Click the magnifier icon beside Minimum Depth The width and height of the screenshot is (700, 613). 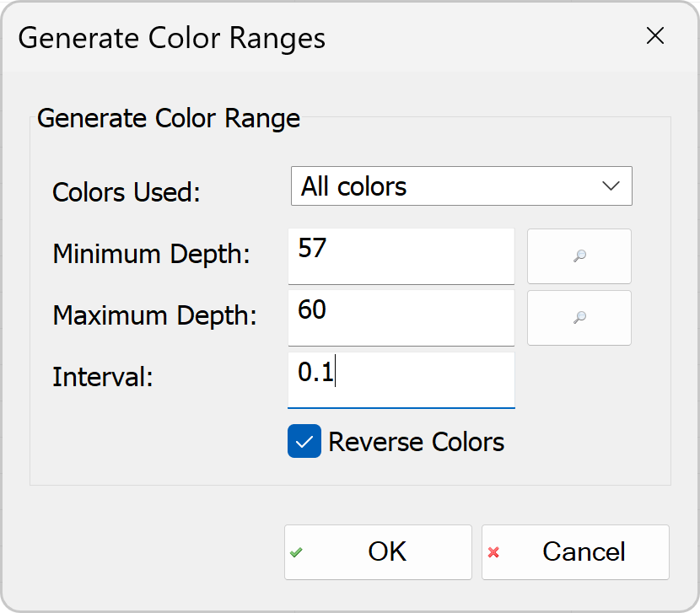coord(579,256)
